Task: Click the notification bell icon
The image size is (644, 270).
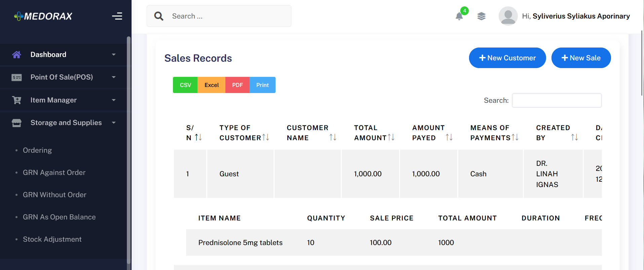Action: click(459, 16)
